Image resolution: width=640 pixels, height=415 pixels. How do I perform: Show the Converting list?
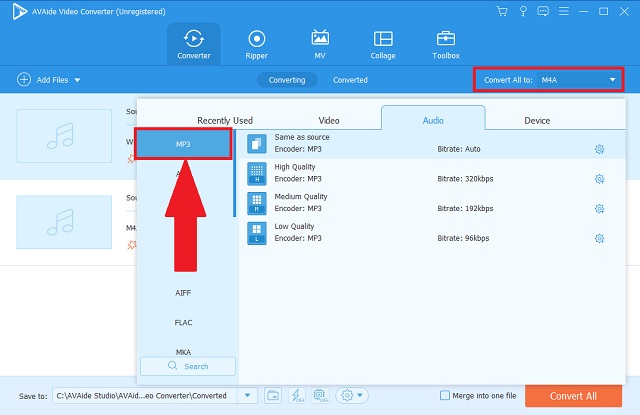pyautogui.click(x=287, y=80)
